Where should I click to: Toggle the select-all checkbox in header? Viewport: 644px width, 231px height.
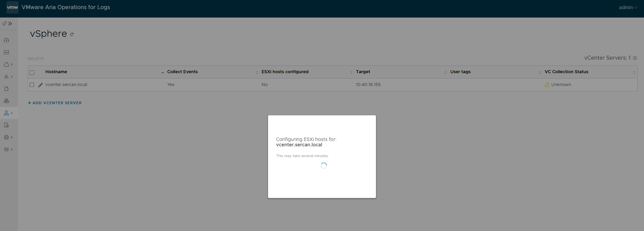point(32,73)
